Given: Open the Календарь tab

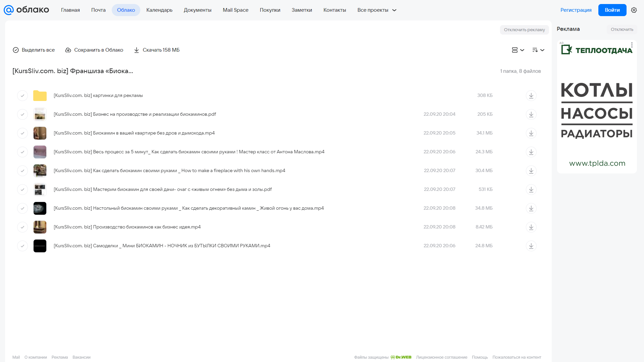Looking at the screenshot, I should coord(159,10).
